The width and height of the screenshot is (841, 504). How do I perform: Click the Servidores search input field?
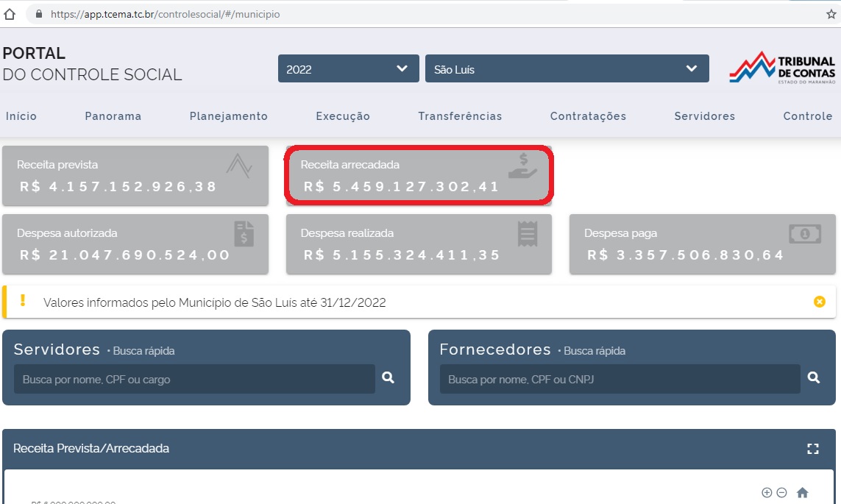194,380
